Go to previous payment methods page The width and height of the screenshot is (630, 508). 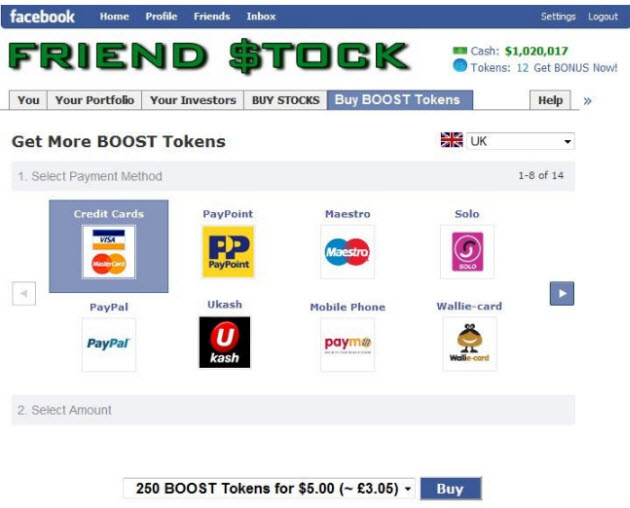pyautogui.click(x=24, y=293)
